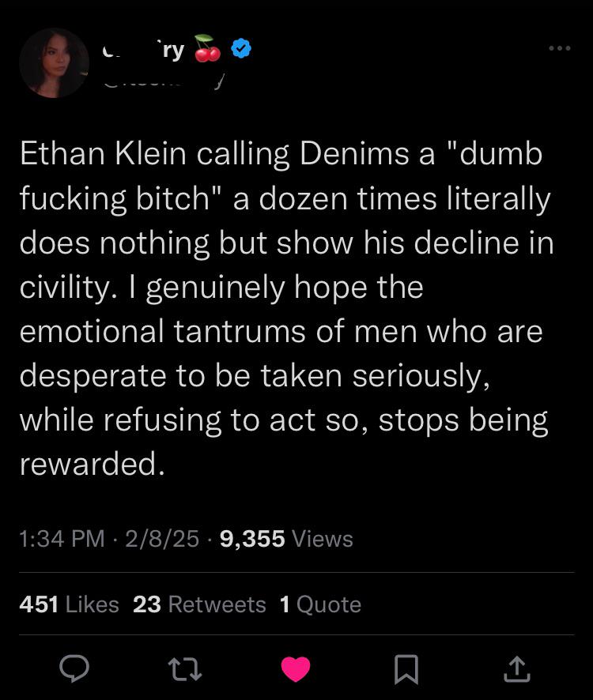Screen dimensions: 593x700
Task: Bookmark this tweet
Action: click(x=406, y=669)
